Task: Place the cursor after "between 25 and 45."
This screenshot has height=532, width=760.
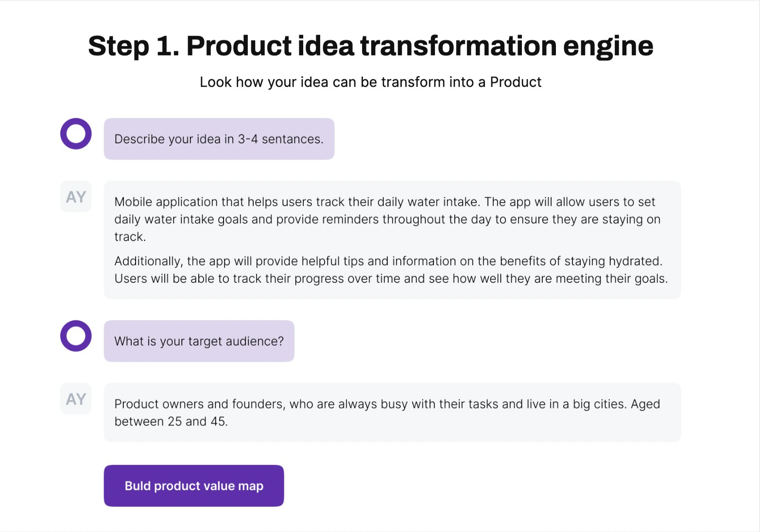Action: click(x=228, y=421)
